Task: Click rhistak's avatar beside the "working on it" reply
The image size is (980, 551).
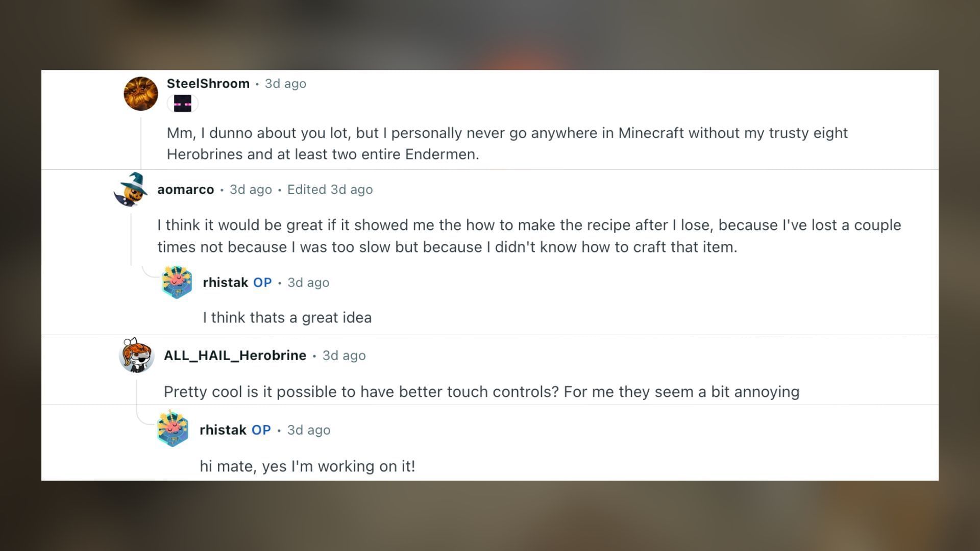Action: tap(173, 429)
